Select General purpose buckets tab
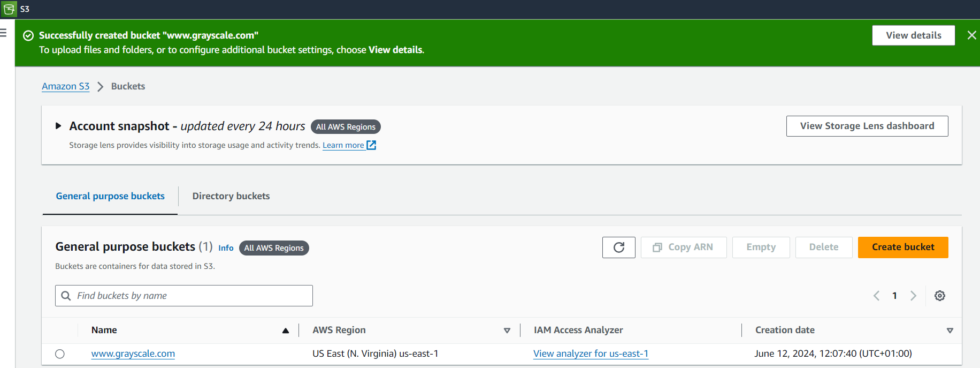 110,196
